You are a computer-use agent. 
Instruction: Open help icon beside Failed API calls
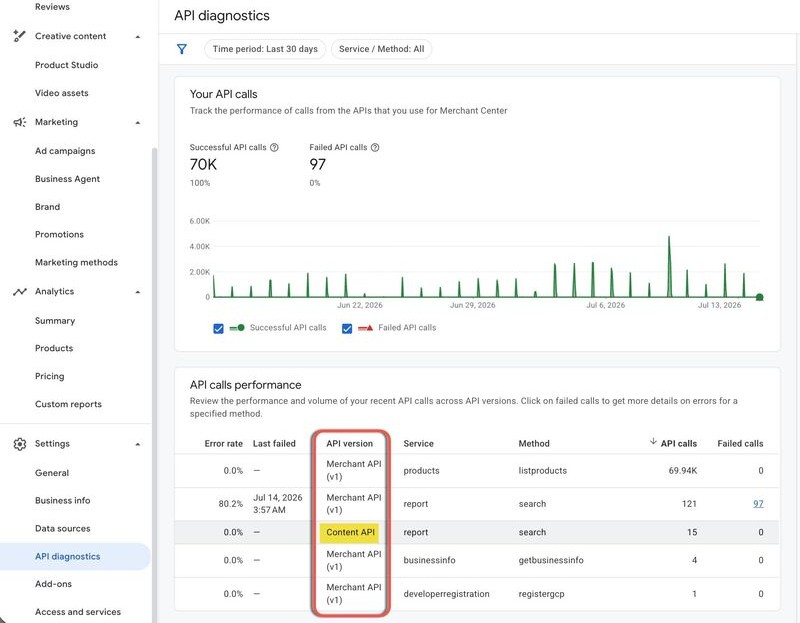pyautogui.click(x=375, y=147)
